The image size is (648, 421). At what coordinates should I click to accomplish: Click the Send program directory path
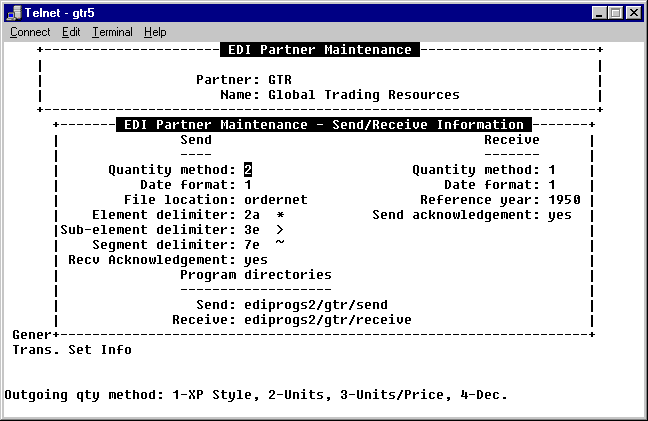coord(316,305)
